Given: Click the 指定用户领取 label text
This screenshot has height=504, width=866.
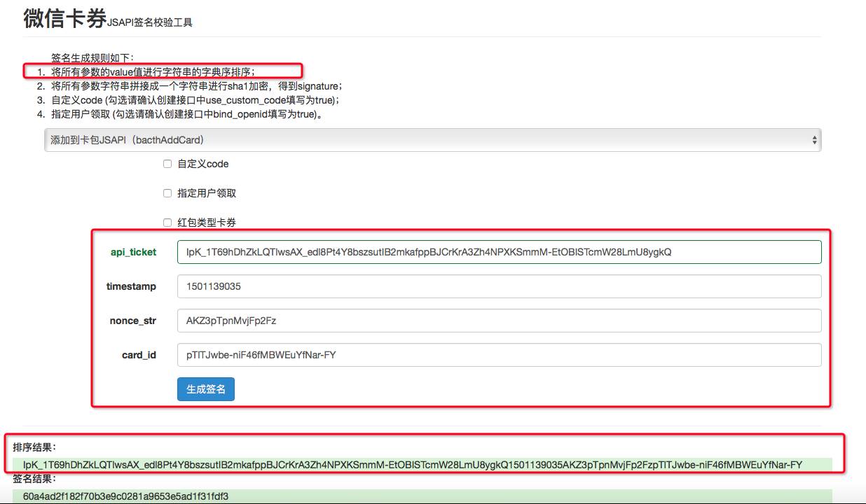Looking at the screenshot, I should tap(207, 193).
